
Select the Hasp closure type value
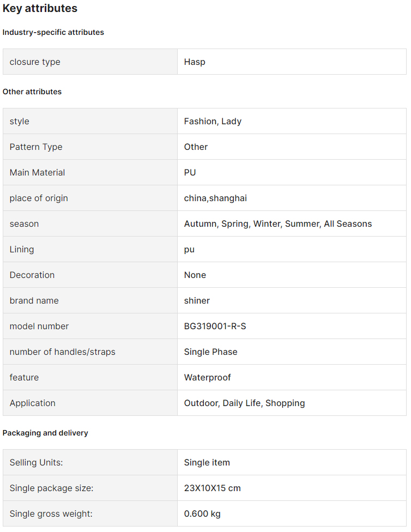tap(195, 62)
